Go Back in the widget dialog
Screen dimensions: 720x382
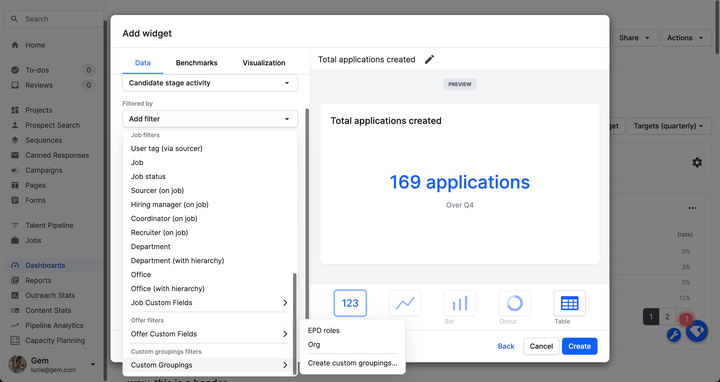pyautogui.click(x=506, y=346)
